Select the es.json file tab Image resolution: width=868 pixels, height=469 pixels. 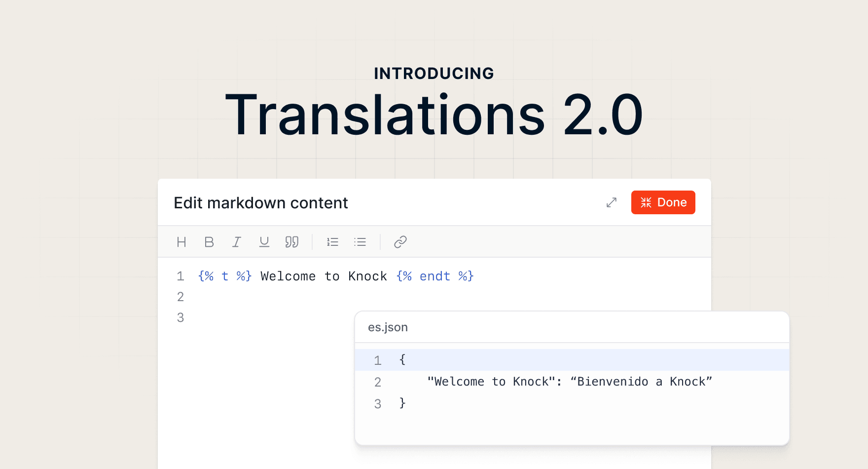(388, 327)
